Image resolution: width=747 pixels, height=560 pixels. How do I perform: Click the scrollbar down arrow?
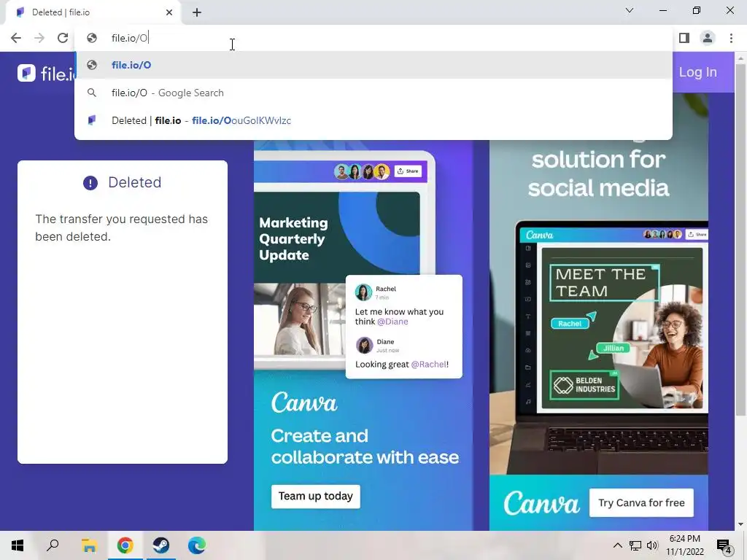(740, 525)
